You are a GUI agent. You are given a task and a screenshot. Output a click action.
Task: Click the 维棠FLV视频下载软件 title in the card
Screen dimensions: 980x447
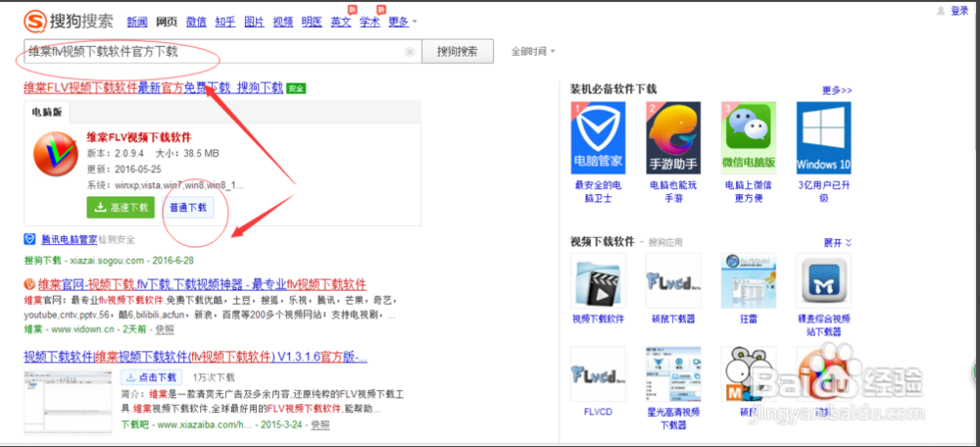pos(139,137)
